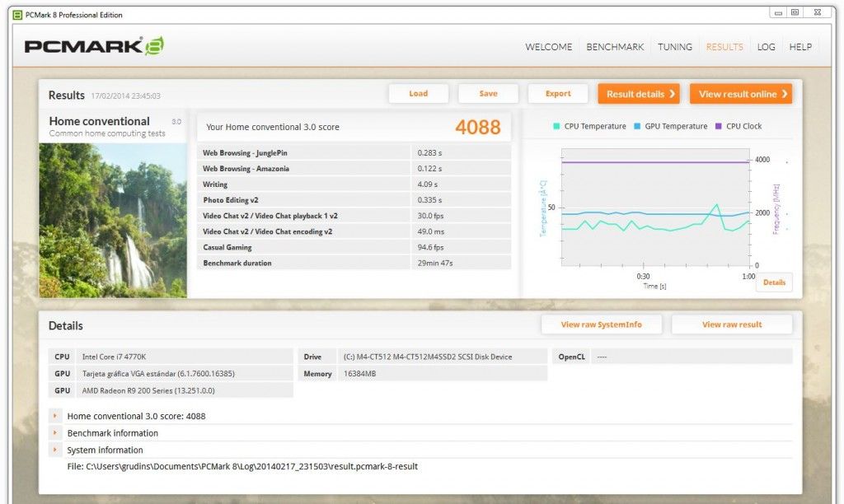The width and height of the screenshot is (844, 504).
Task: Click the Web Browsing - JunglePin row
Action: (x=354, y=152)
